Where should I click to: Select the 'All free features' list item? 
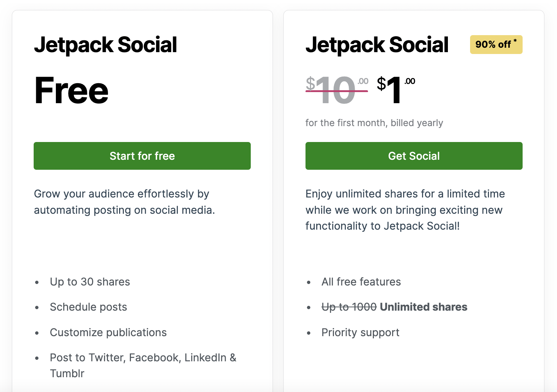pyautogui.click(x=361, y=282)
